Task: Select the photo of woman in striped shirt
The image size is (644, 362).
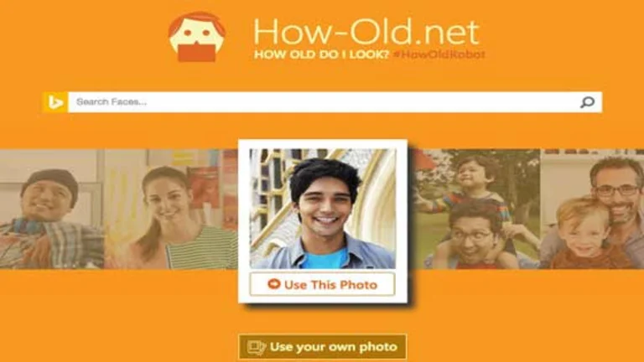Action: coord(171,209)
